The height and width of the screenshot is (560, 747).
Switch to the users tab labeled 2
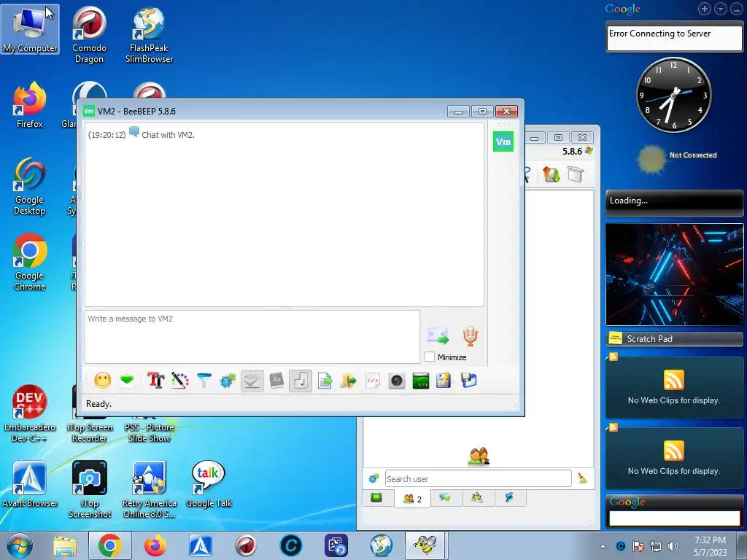coord(413,499)
